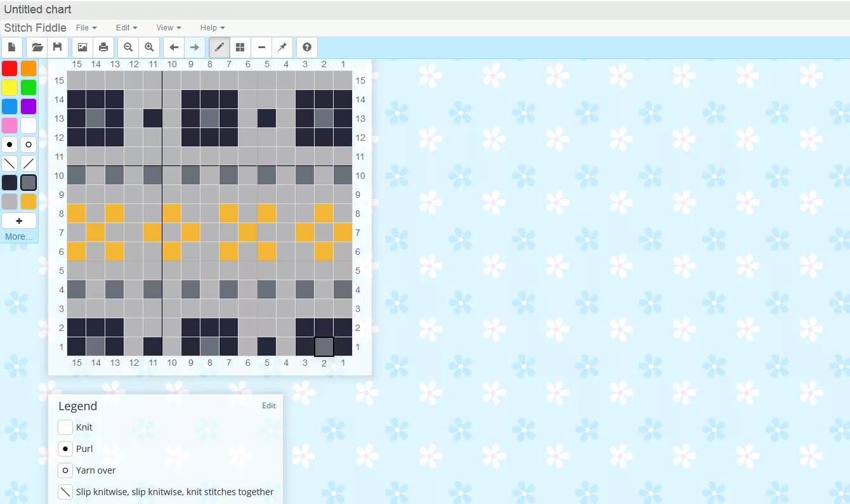Zoom in with the plus magnifier icon
This screenshot has height=504, width=850.
pos(149,48)
